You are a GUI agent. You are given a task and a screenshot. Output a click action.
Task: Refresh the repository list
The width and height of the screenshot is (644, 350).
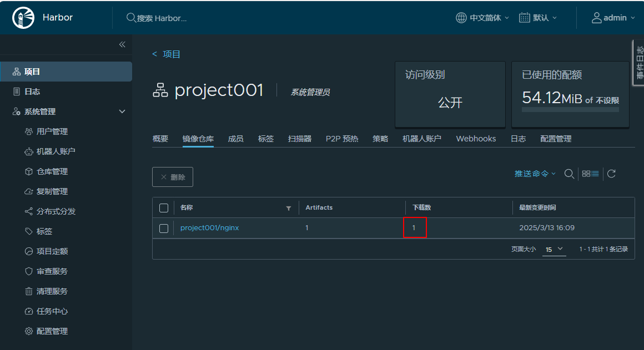[x=612, y=174]
